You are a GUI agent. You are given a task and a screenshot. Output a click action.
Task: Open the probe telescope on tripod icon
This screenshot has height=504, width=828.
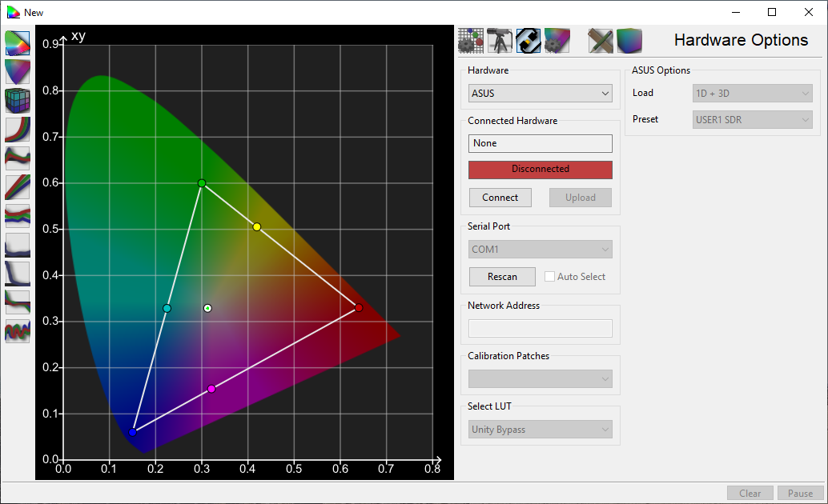click(500, 40)
